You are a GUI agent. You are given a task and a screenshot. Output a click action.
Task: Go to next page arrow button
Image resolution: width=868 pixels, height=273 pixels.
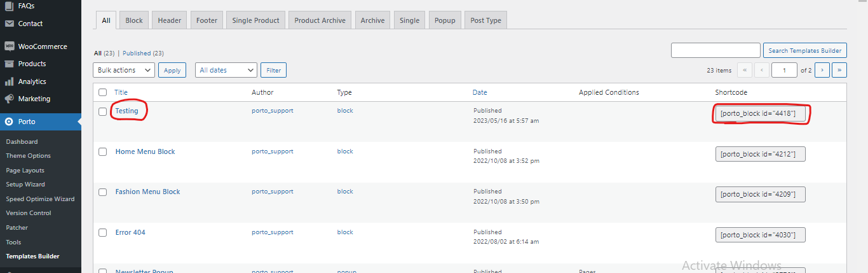point(822,70)
